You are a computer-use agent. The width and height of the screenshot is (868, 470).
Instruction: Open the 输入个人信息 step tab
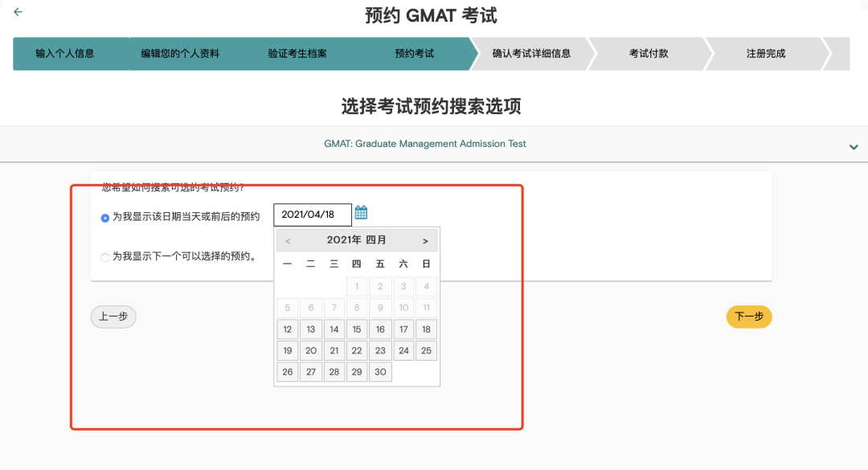coord(65,54)
